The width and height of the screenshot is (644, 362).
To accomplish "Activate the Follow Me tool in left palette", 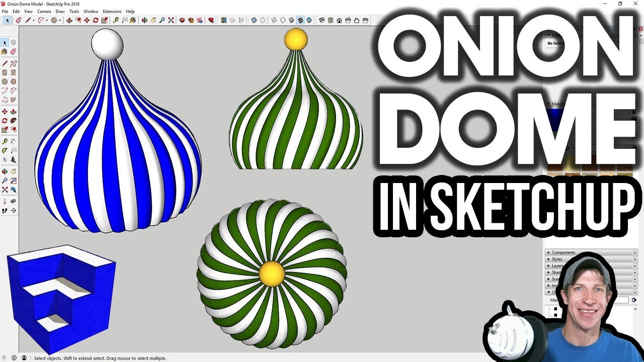I will click(14, 121).
